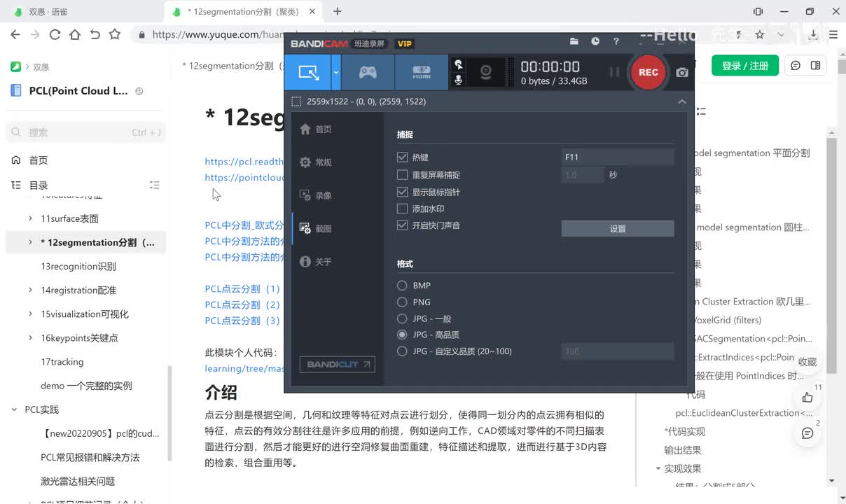The image size is (846, 504).
Task: Click Bandicam rectangle area selection icon
Action: [x=296, y=101]
